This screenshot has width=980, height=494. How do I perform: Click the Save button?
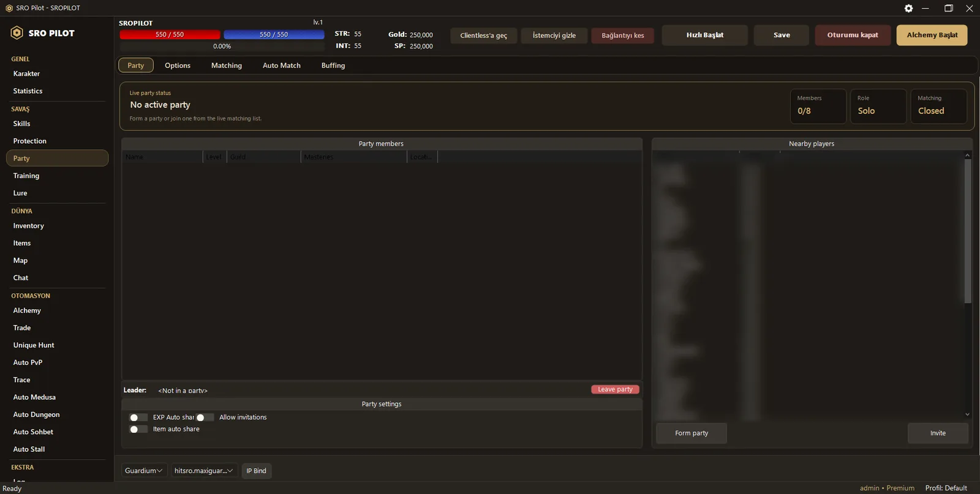coord(782,35)
